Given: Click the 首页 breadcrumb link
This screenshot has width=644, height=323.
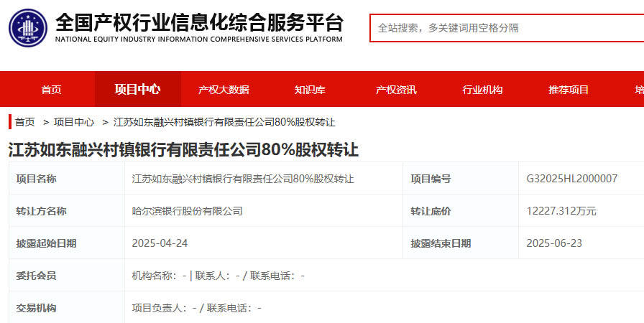Looking at the screenshot, I should click(25, 122).
